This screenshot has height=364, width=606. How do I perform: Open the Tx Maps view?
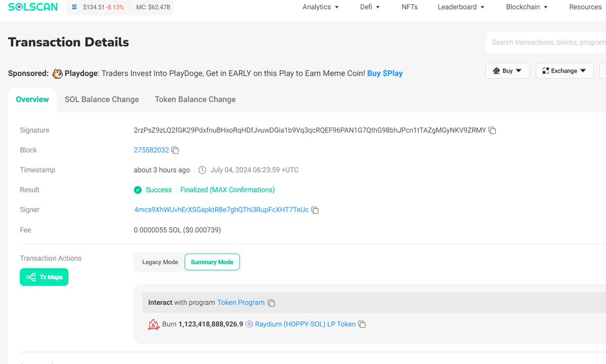[44, 277]
